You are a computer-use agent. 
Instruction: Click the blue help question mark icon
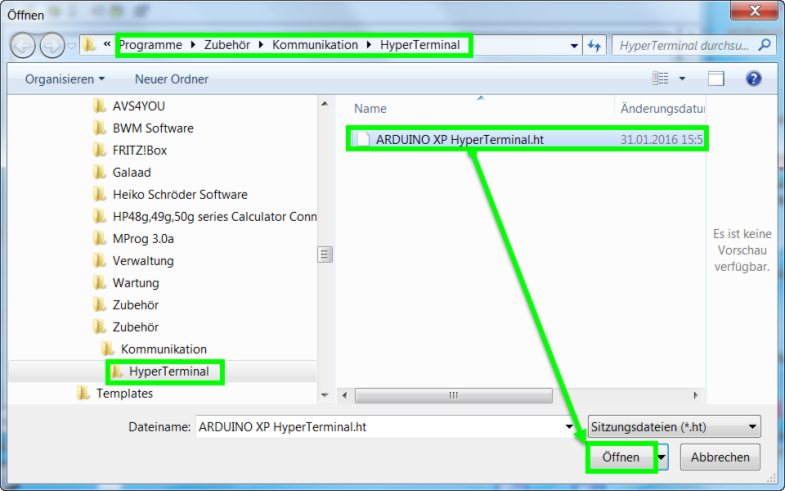click(754, 78)
